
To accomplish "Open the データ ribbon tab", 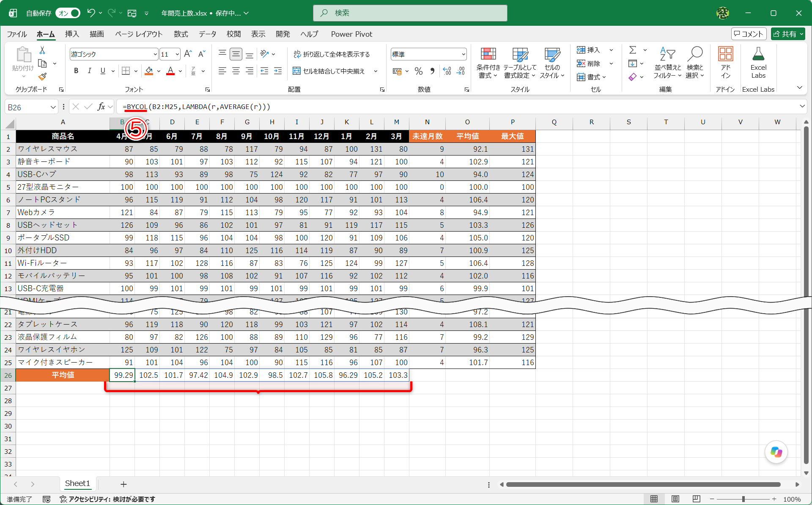I will click(208, 34).
